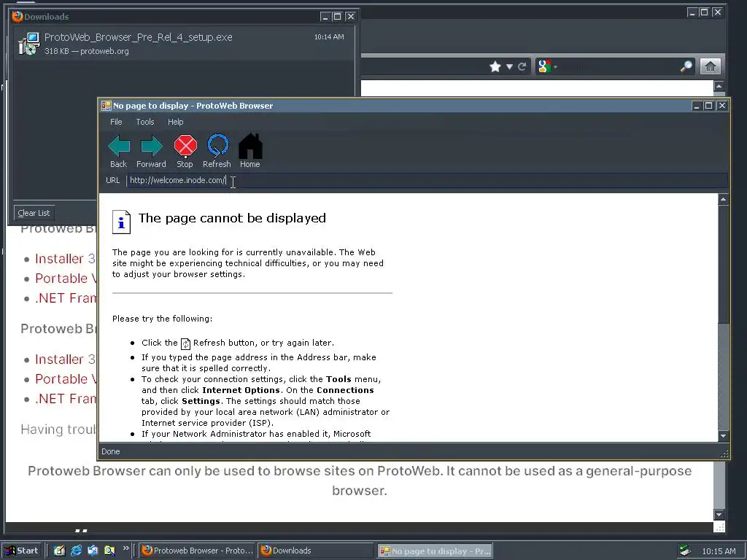This screenshot has width=747, height=560.
Task: Click the Firefox reload arrow icon
Action: pyautogui.click(x=522, y=66)
